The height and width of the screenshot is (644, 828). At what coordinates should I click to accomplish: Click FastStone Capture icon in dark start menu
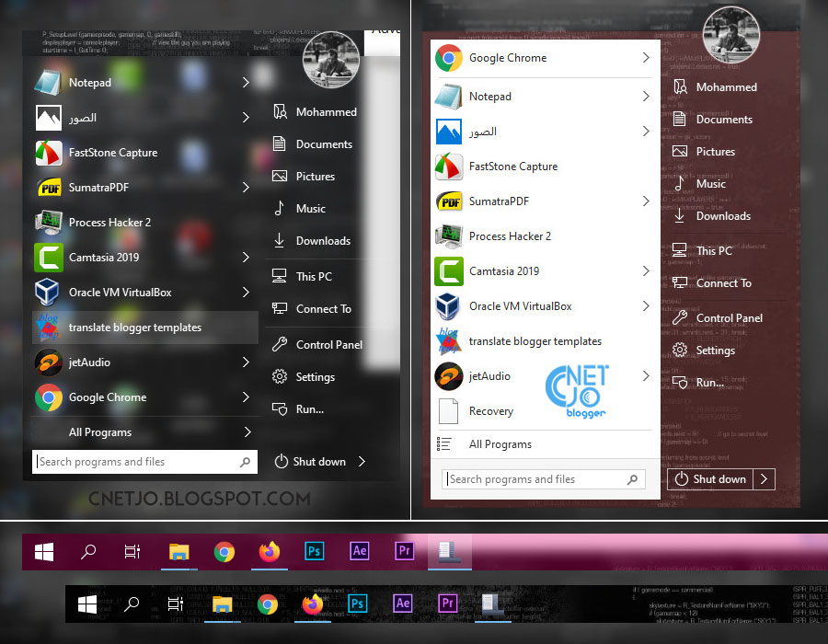point(48,153)
